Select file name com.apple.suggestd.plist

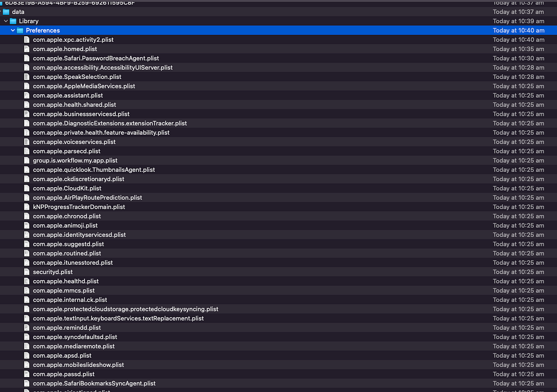(x=68, y=244)
